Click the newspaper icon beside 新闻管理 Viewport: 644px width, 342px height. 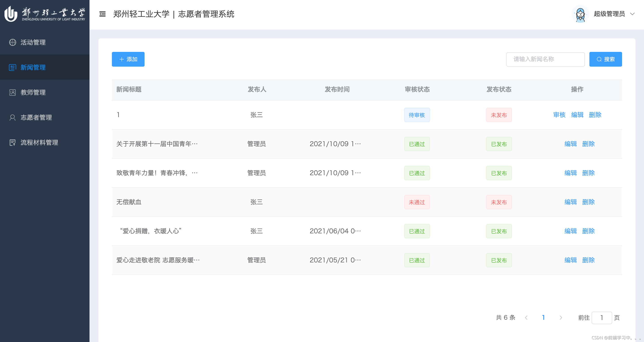(13, 68)
